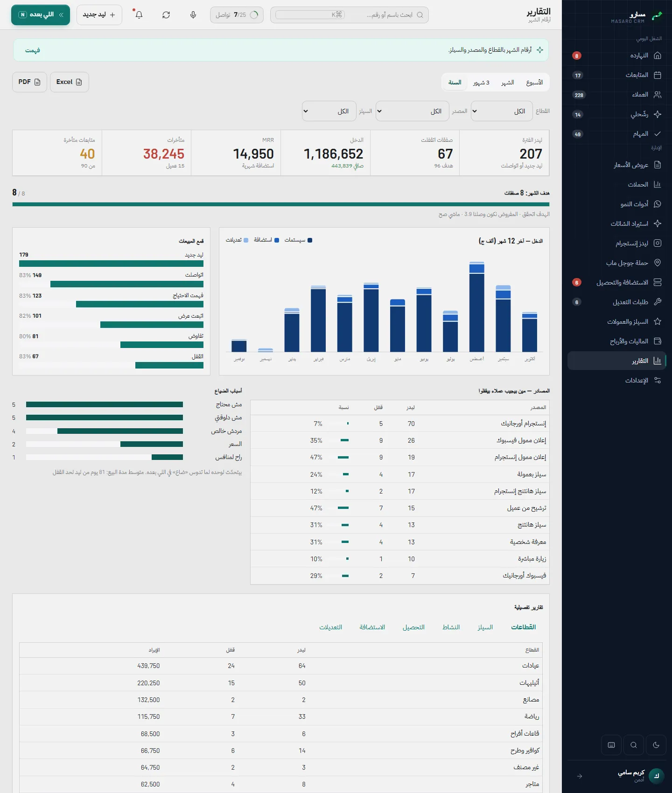
Task: Click the 7/25 تواصل progress indicator
Action: [x=237, y=15]
